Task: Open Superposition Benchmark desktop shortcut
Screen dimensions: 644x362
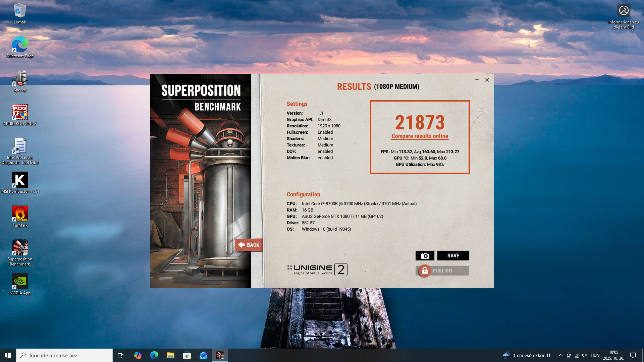Action: [20, 248]
